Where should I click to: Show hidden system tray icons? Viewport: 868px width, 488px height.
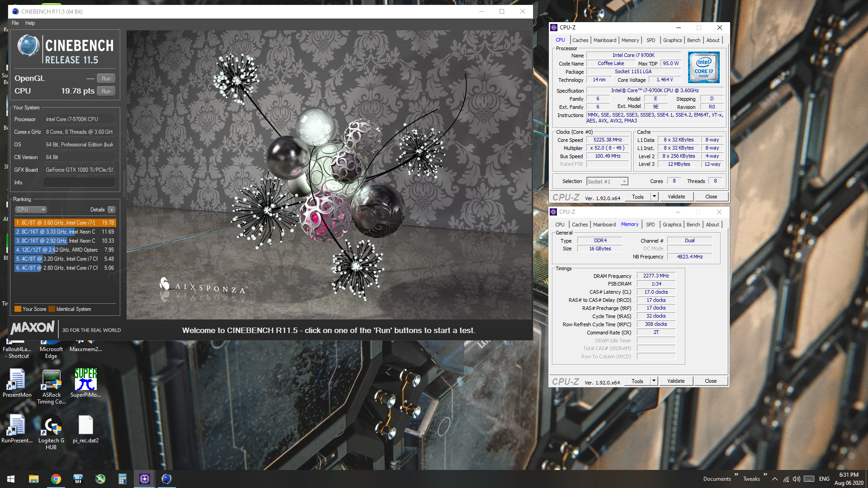[x=775, y=479]
